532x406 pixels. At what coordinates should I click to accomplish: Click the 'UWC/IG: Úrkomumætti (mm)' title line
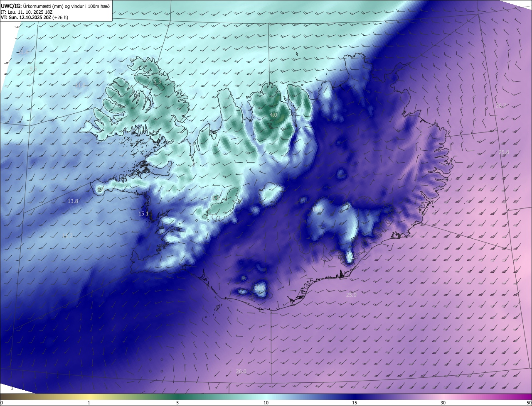pyautogui.click(x=55, y=5)
